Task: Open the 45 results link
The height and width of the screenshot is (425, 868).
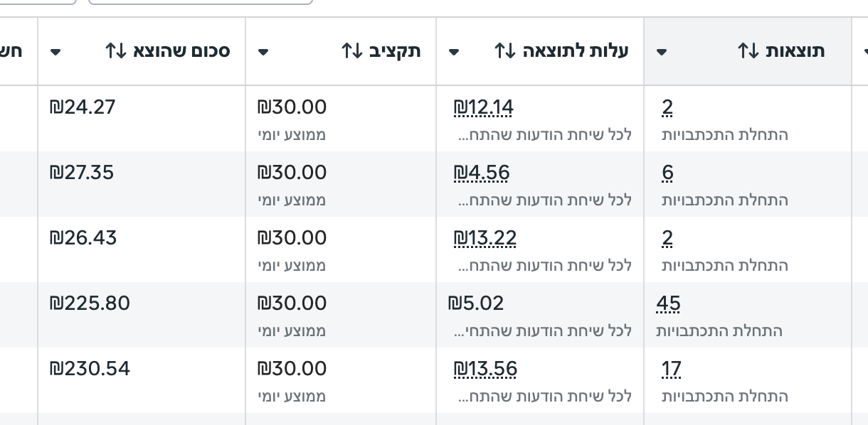Action: pyautogui.click(x=668, y=303)
